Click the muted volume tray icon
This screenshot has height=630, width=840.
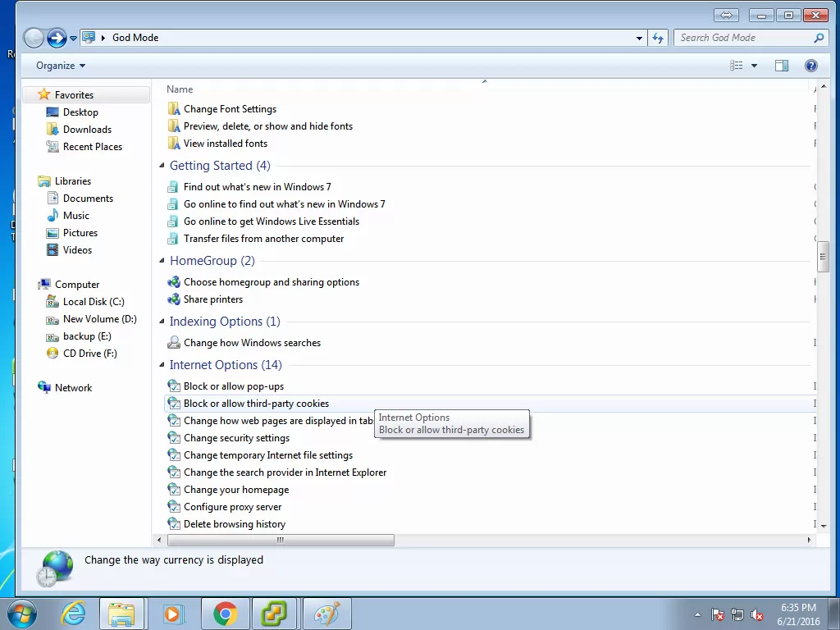pyautogui.click(x=757, y=614)
